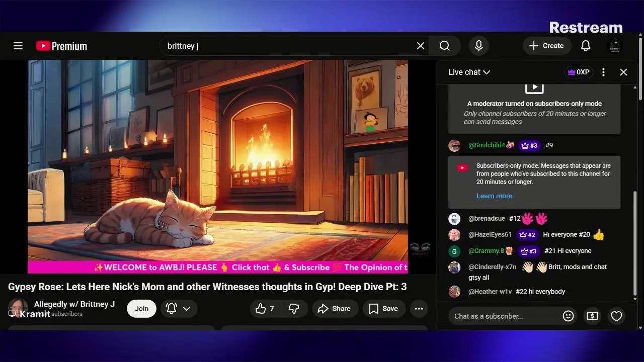Open the notification bell preferences dropdown
The image size is (644, 362).
(179, 308)
